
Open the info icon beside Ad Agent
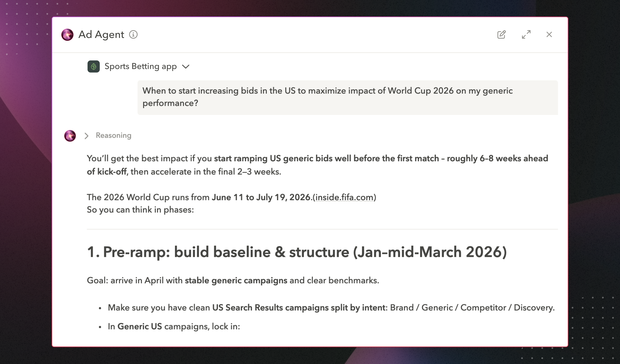133,35
